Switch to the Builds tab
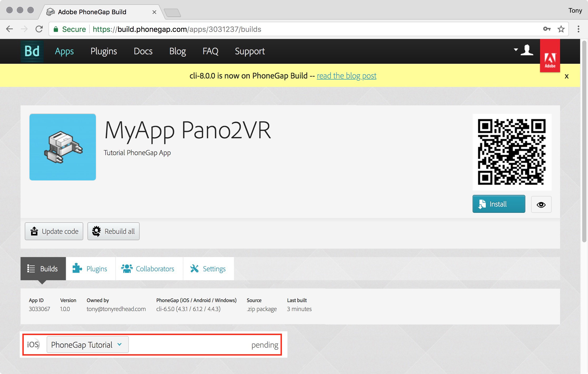 [43, 269]
